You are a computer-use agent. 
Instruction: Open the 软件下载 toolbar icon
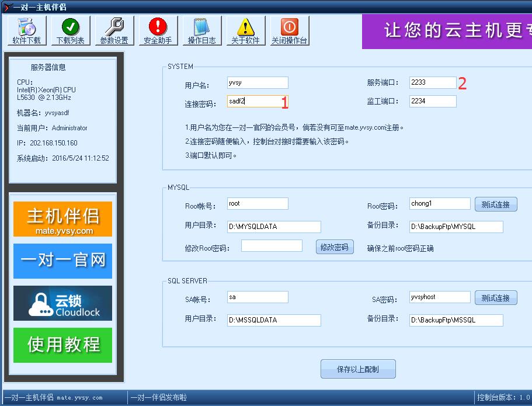pos(27,31)
